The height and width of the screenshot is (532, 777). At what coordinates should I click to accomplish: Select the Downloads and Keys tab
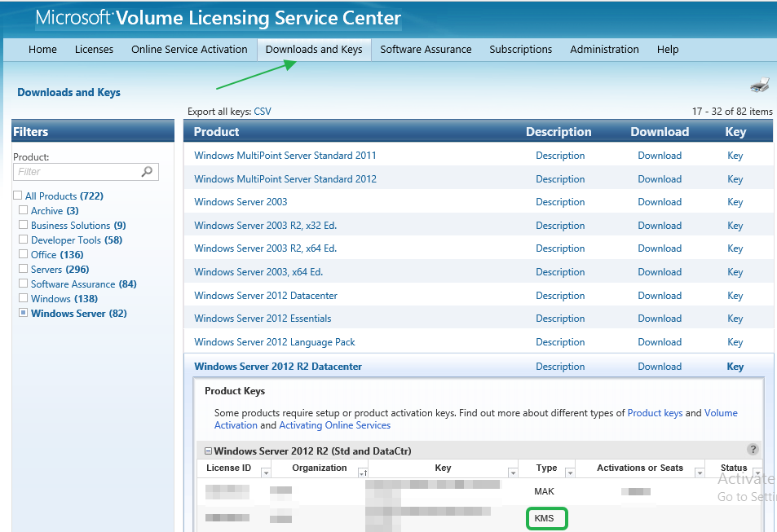[314, 50]
